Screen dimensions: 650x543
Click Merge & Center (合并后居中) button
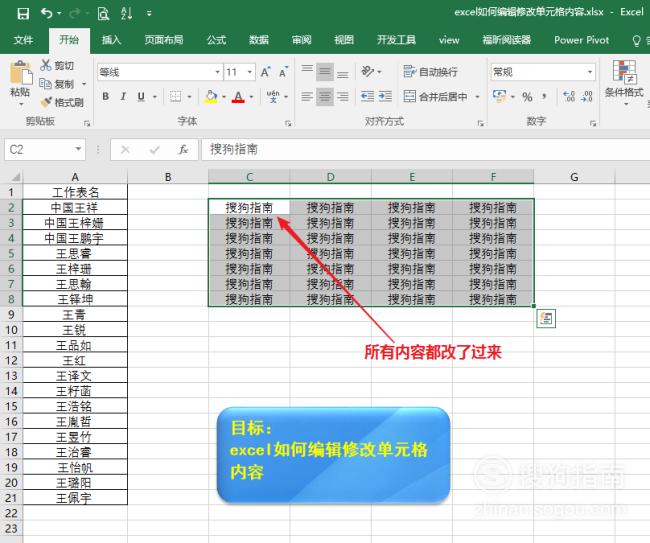[x=435, y=97]
